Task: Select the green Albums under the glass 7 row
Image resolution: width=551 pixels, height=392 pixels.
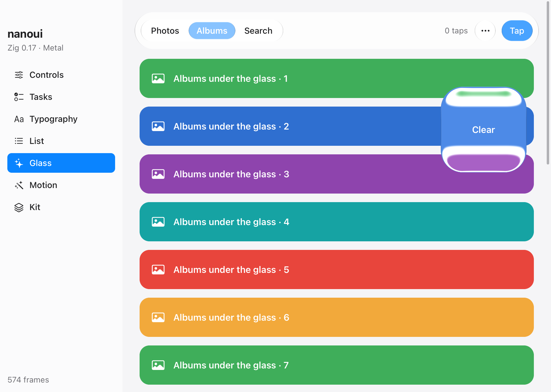Action: [337, 365]
